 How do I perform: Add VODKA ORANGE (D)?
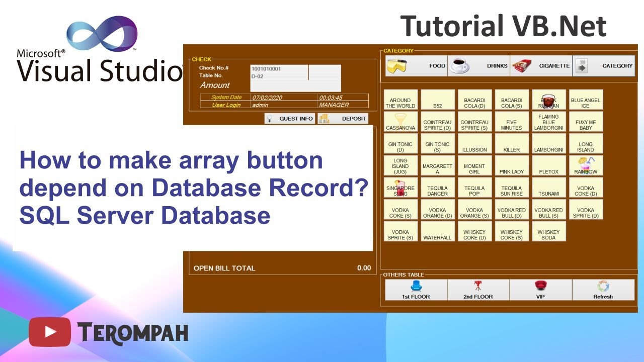point(438,210)
